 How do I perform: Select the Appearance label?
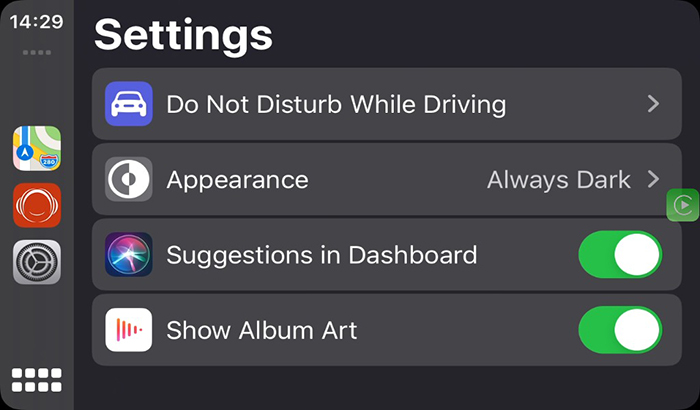237,180
